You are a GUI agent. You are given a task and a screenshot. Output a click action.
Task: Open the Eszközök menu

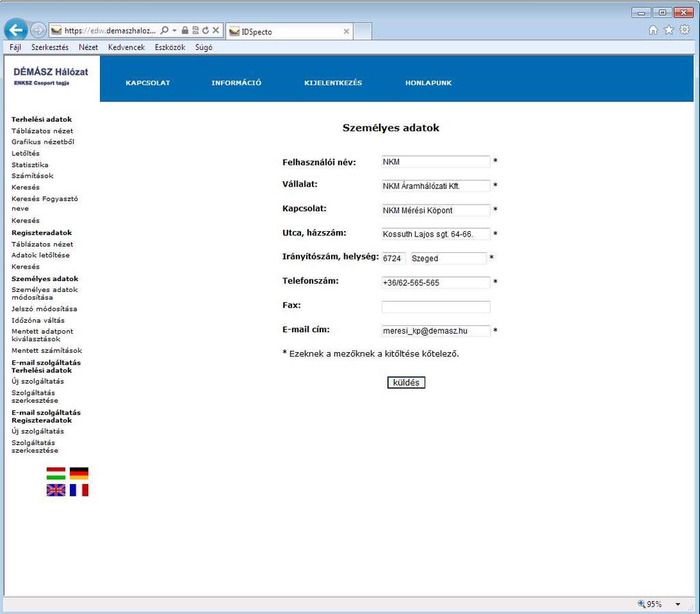[170, 47]
